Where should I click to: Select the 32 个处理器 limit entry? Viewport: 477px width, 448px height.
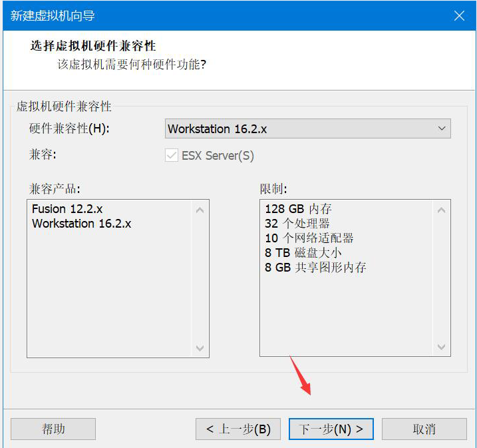coord(297,224)
